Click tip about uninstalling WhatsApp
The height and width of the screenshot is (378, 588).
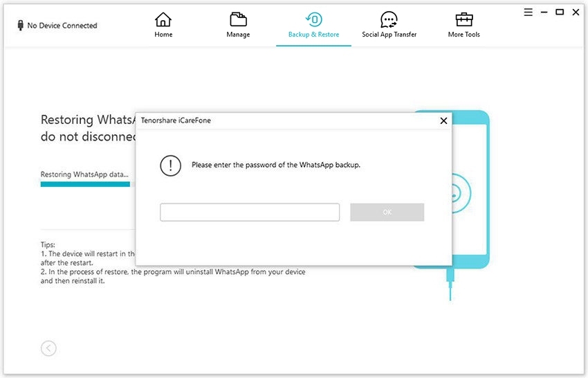pyautogui.click(x=173, y=276)
